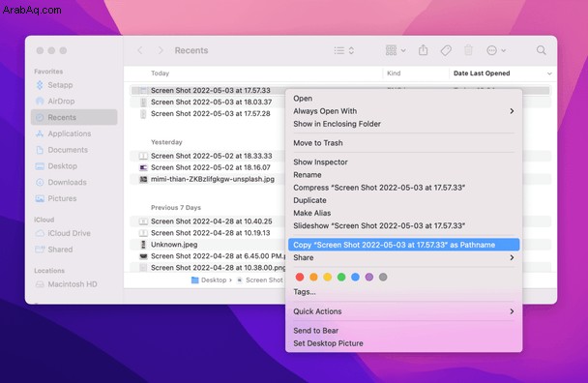
Task: Open the list view switcher
Action: tap(344, 50)
